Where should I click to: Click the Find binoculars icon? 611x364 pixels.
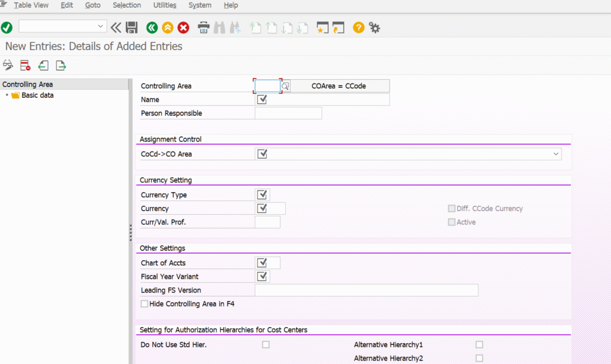pyautogui.click(x=220, y=27)
